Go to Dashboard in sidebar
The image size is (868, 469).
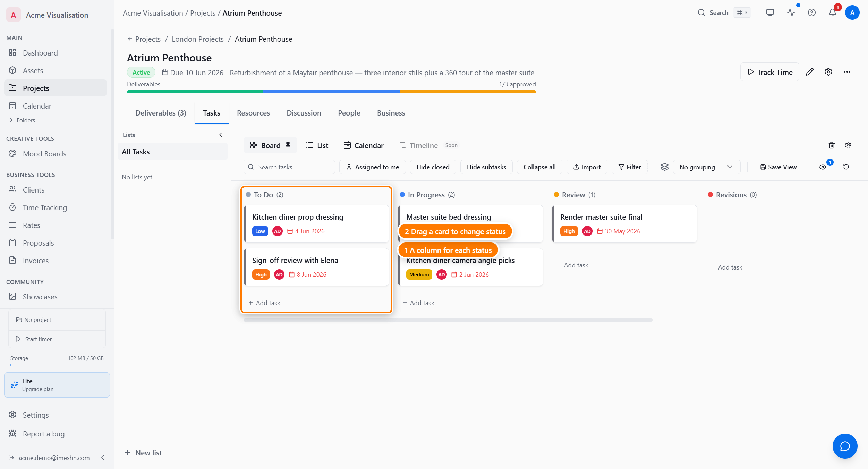pyautogui.click(x=56, y=53)
